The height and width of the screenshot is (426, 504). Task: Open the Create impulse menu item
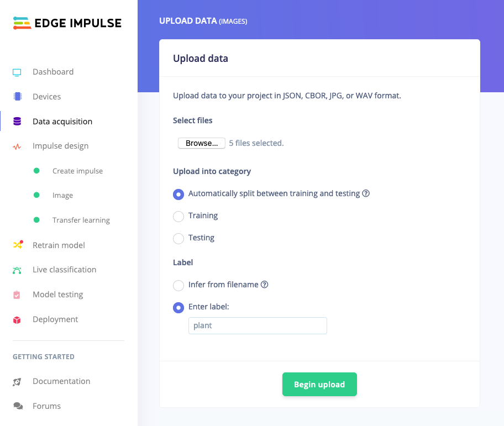[77, 171]
